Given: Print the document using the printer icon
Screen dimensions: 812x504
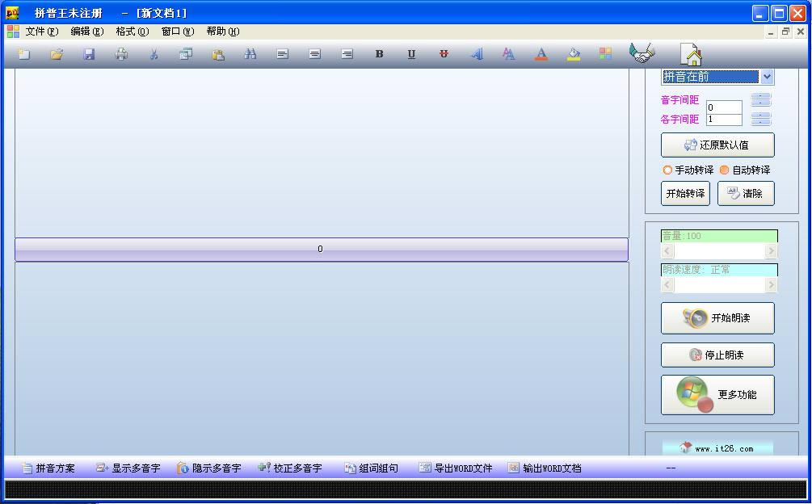Looking at the screenshot, I should pyautogui.click(x=121, y=54).
